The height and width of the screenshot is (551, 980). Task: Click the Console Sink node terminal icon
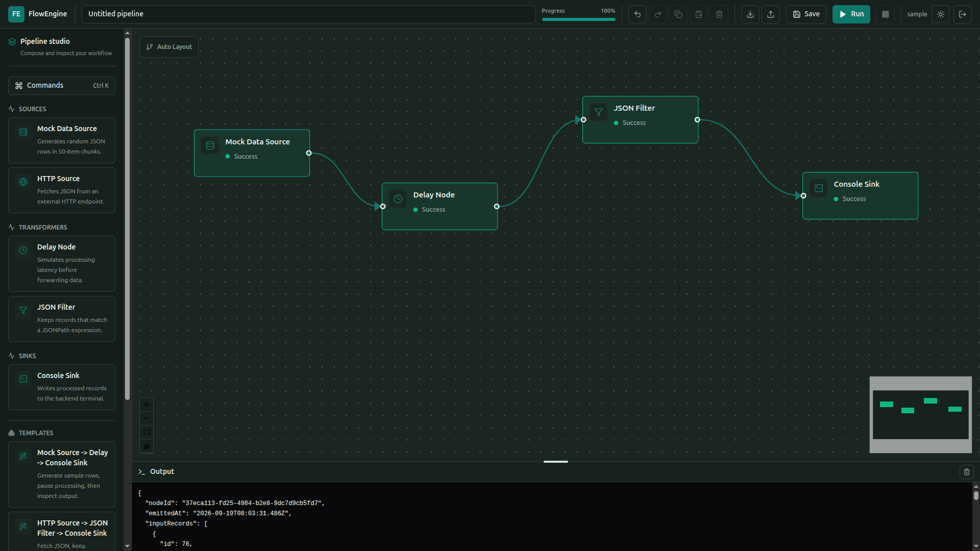coord(819,188)
